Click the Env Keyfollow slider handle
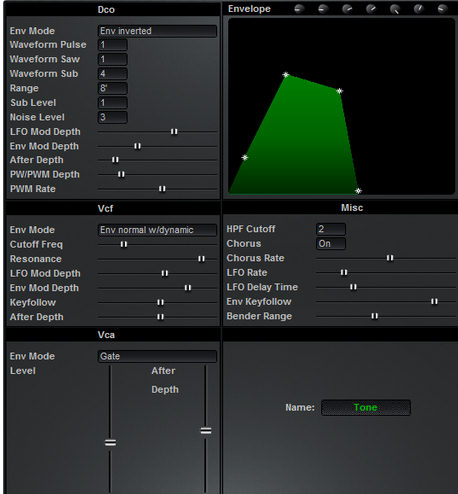 (434, 301)
